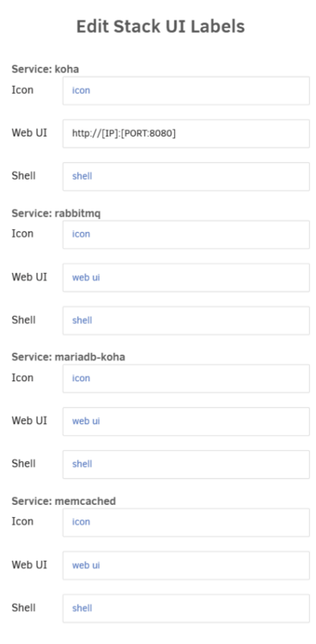Click the 'Service: memcached' heading

click(x=64, y=501)
